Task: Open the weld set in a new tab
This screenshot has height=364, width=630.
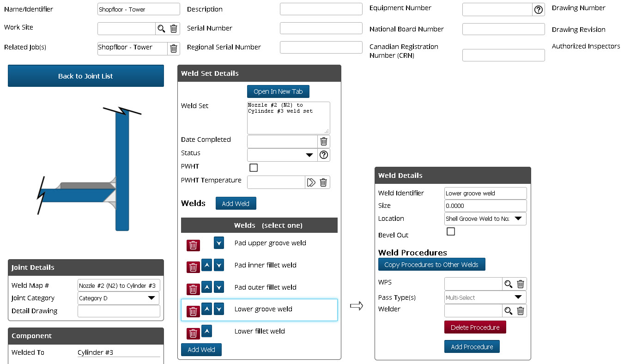Action: (278, 91)
